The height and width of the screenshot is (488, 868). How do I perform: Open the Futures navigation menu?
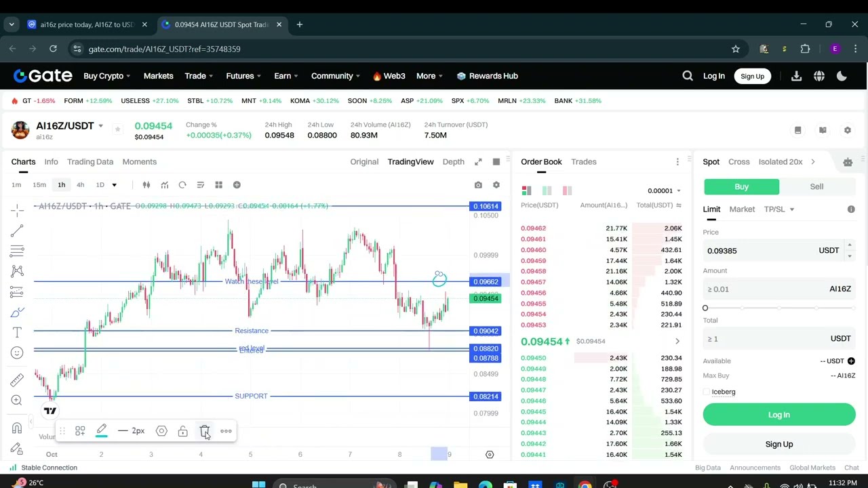pyautogui.click(x=243, y=76)
